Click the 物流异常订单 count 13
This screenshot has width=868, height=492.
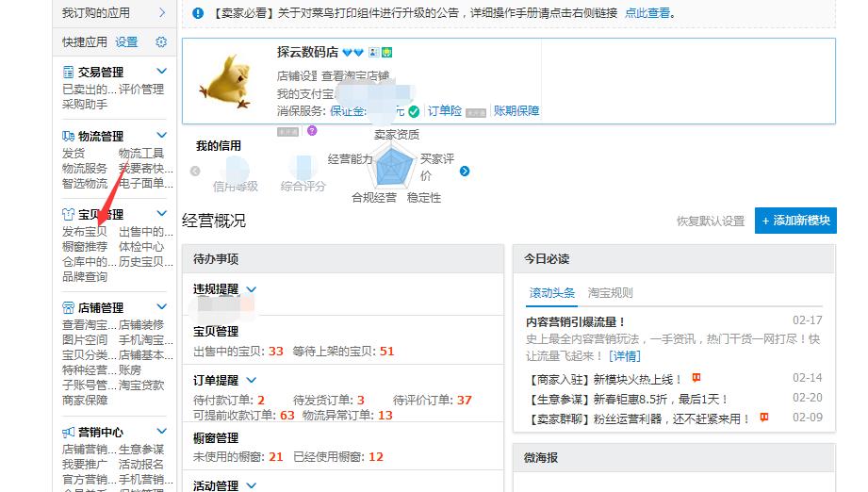click(x=385, y=415)
